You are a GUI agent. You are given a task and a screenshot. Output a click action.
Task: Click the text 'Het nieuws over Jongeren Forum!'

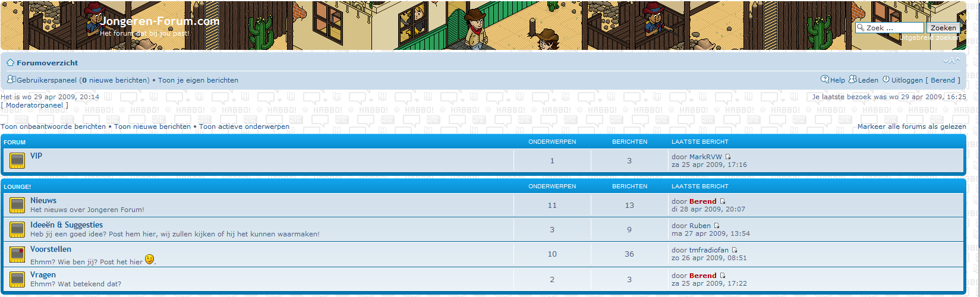coord(87,210)
